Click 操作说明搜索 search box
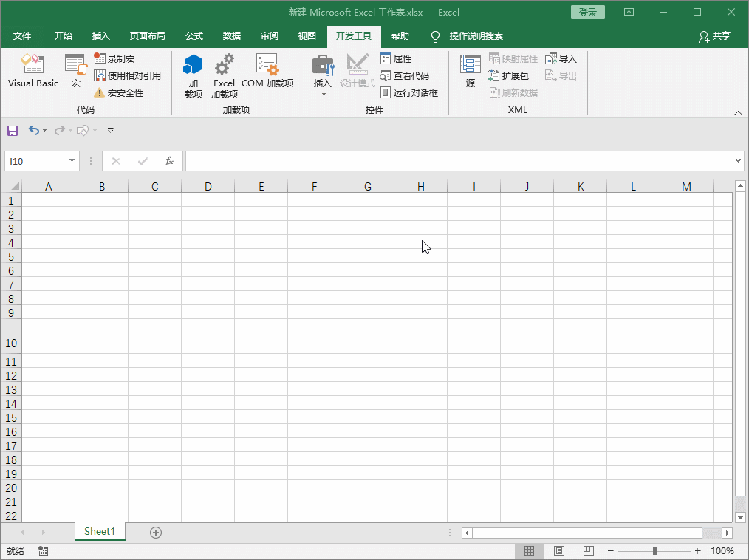 click(x=476, y=36)
